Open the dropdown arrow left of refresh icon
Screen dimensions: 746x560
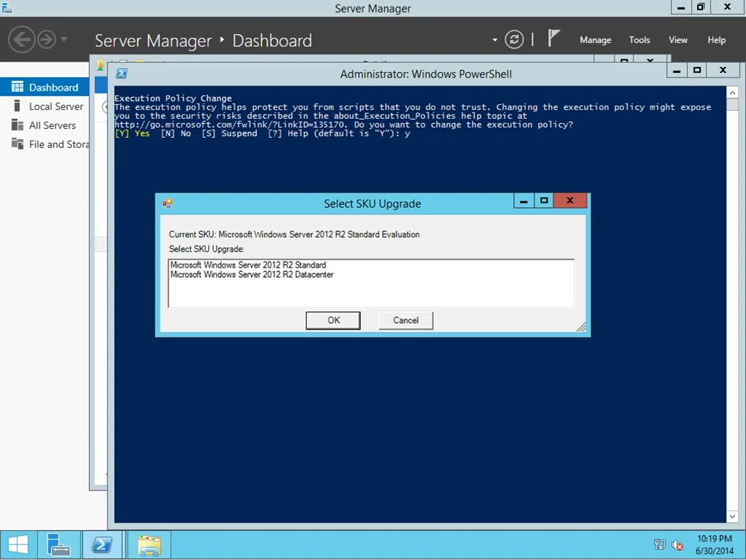pos(495,40)
